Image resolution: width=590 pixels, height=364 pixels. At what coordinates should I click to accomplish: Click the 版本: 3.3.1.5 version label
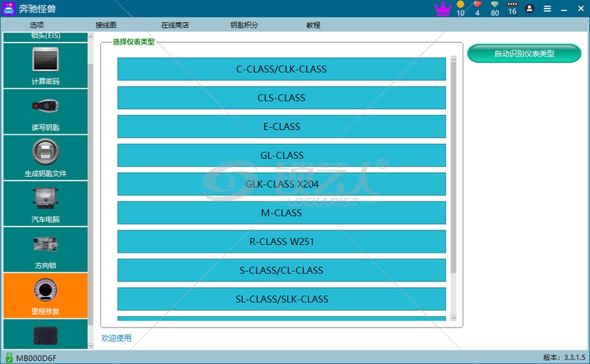[564, 357]
